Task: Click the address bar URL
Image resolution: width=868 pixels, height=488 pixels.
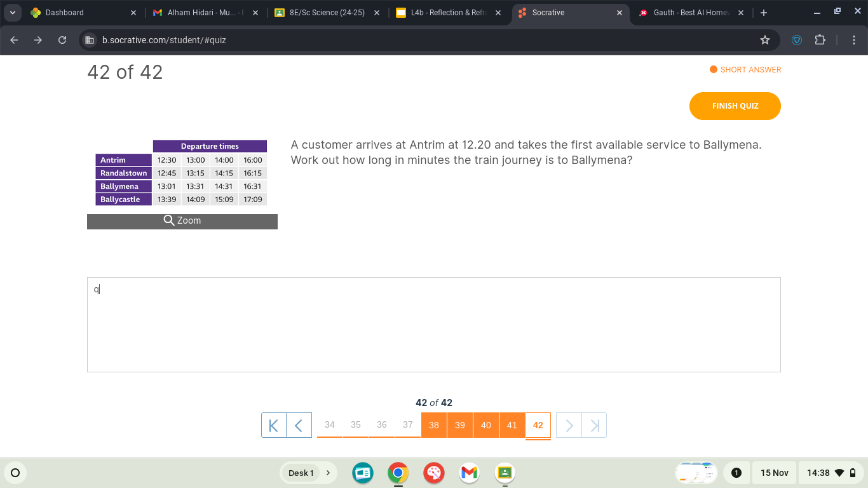Action: pyautogui.click(x=164, y=40)
